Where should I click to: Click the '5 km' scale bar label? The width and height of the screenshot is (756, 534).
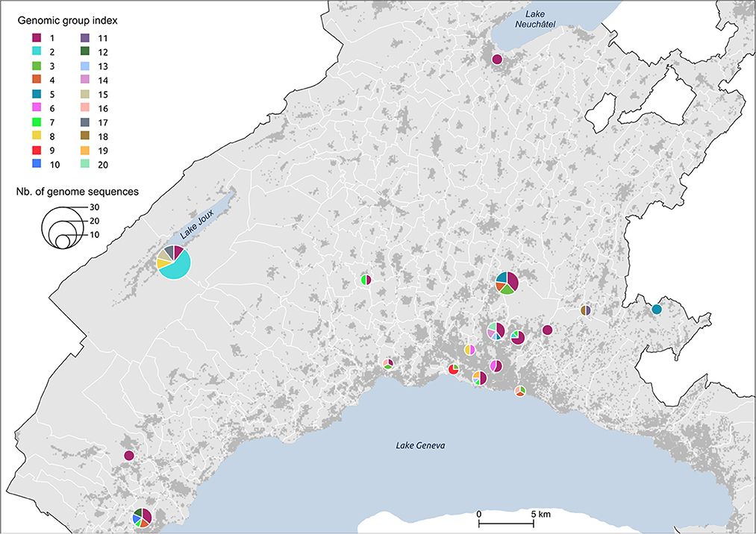pos(540,515)
